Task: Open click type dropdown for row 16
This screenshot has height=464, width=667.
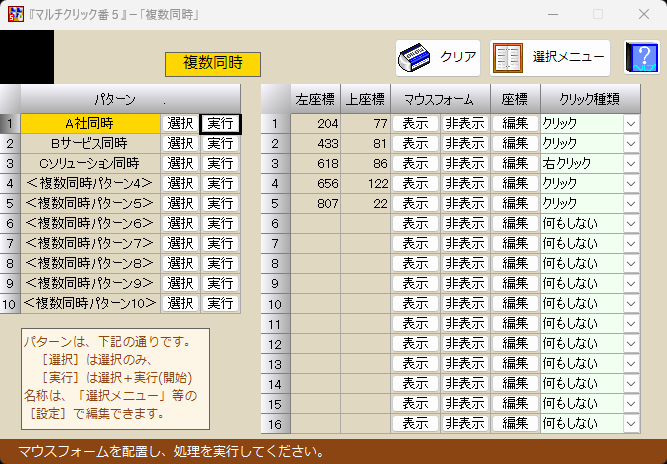Action: click(x=631, y=423)
